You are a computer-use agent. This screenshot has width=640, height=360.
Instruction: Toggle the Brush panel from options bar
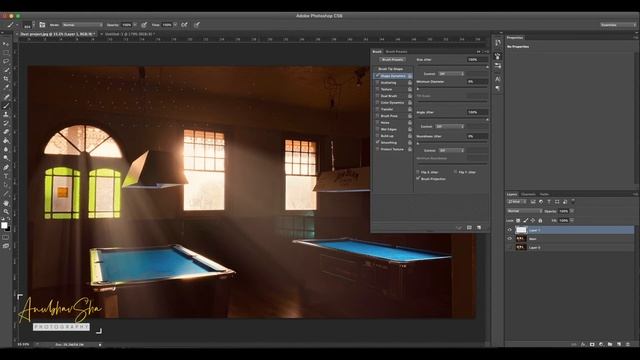42,25
